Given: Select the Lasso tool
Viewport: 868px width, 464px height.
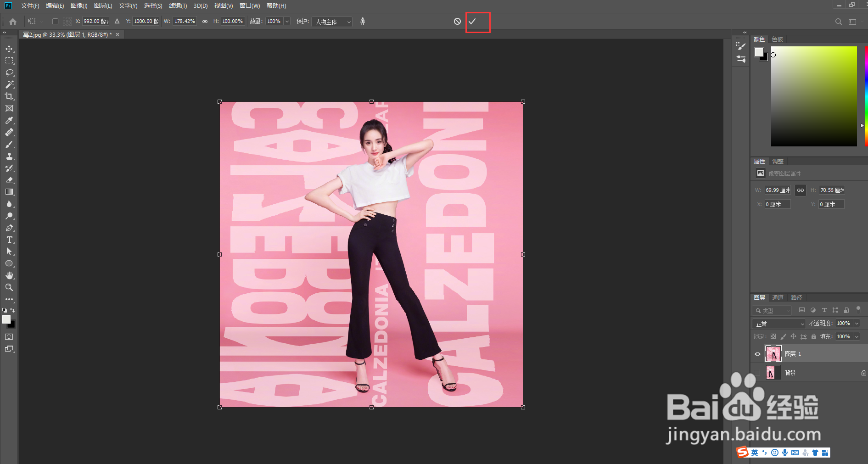Looking at the screenshot, I should [9, 73].
